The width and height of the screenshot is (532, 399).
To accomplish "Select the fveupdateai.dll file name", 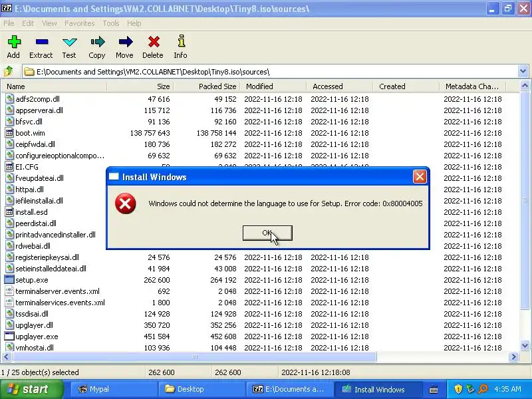I will tap(39, 178).
